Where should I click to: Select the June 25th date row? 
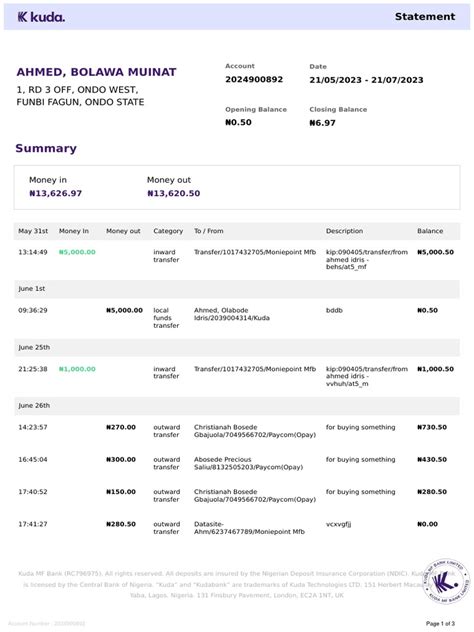coord(237,347)
